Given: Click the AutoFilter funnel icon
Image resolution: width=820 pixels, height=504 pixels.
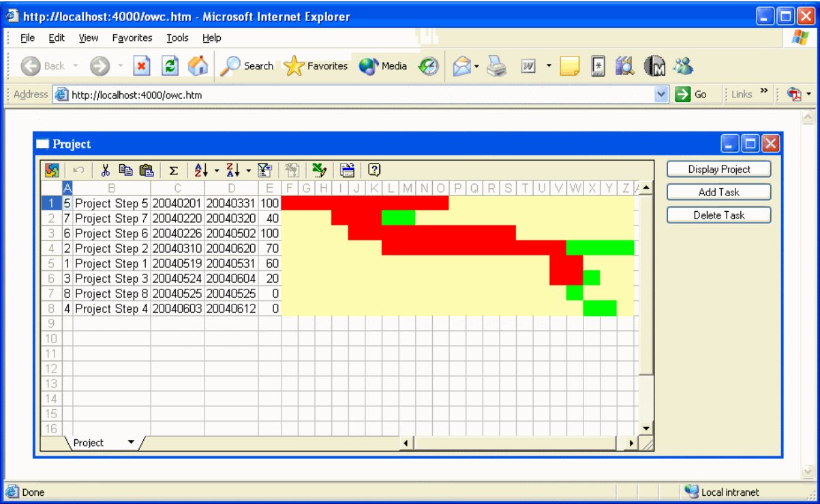Looking at the screenshot, I should pyautogui.click(x=266, y=170).
